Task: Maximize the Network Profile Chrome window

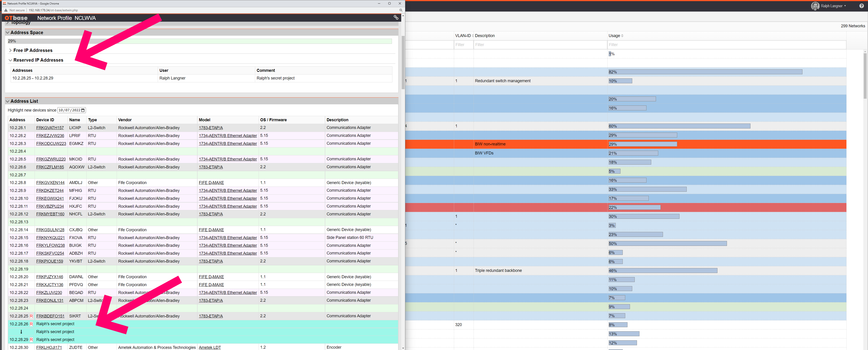Action: click(389, 3)
